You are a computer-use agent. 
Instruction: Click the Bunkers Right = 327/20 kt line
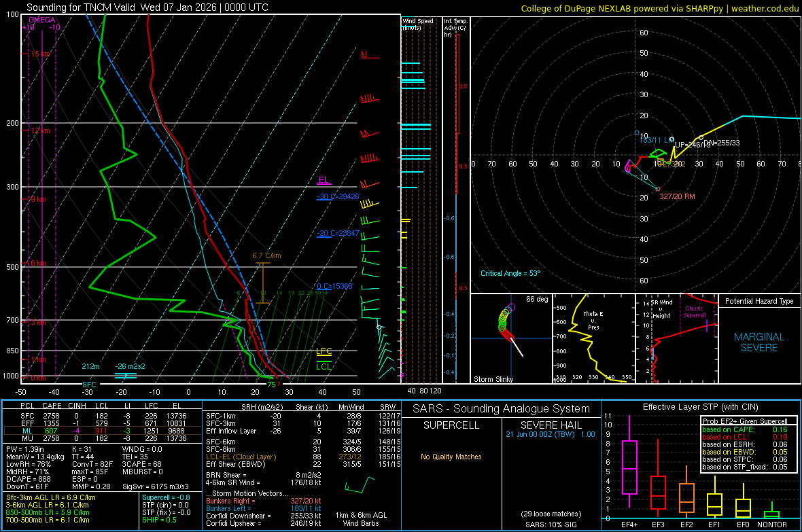[x=264, y=501]
